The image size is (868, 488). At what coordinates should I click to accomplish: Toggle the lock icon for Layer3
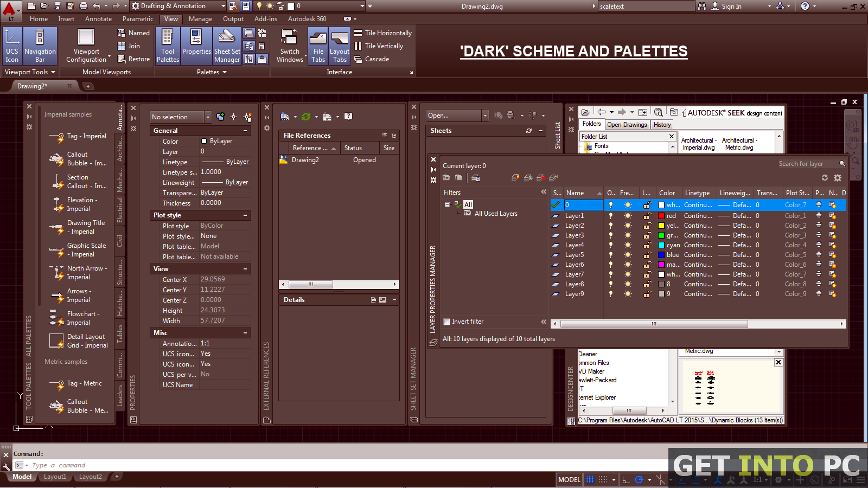(647, 235)
